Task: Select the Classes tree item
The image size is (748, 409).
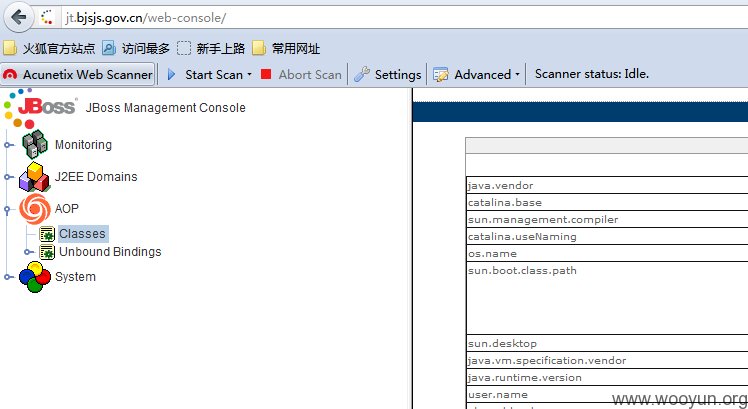Action: coord(83,234)
